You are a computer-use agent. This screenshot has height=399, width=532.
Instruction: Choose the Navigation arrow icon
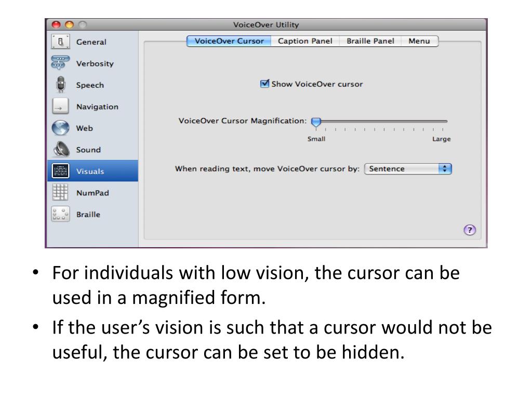click(60, 106)
